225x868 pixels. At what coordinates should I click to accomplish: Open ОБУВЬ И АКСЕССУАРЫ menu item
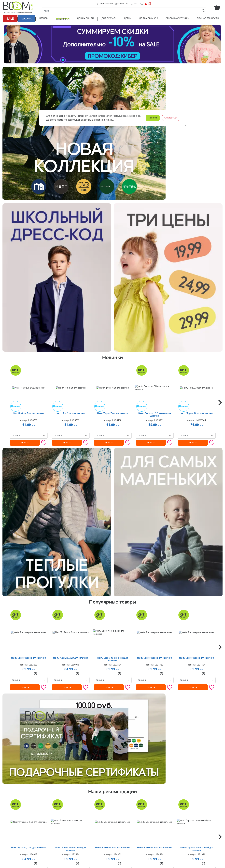coord(177,18)
